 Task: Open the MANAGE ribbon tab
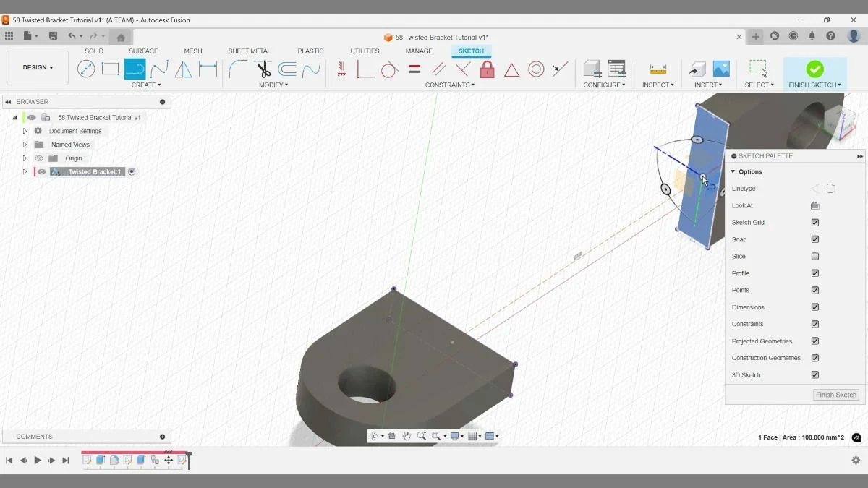click(419, 51)
